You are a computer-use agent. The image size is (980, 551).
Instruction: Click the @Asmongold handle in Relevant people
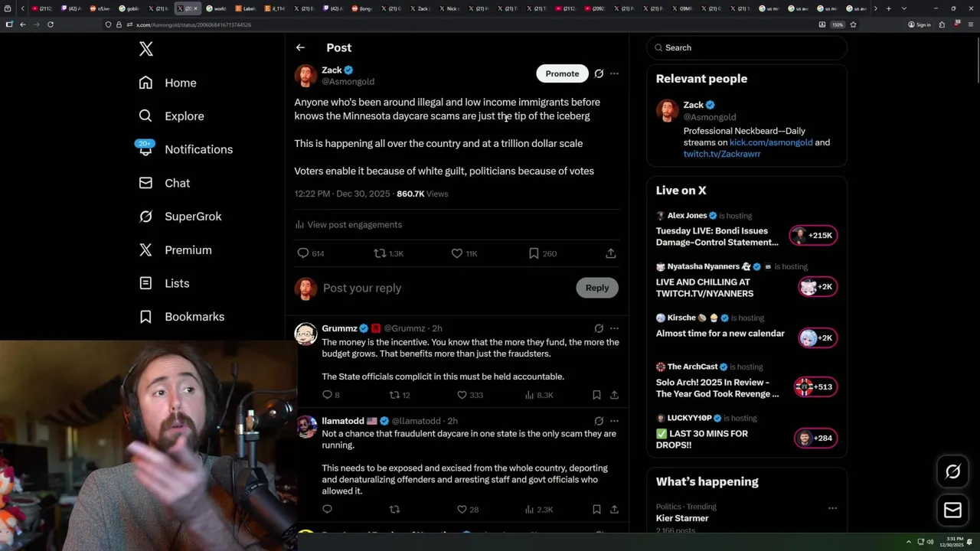pyautogui.click(x=710, y=117)
